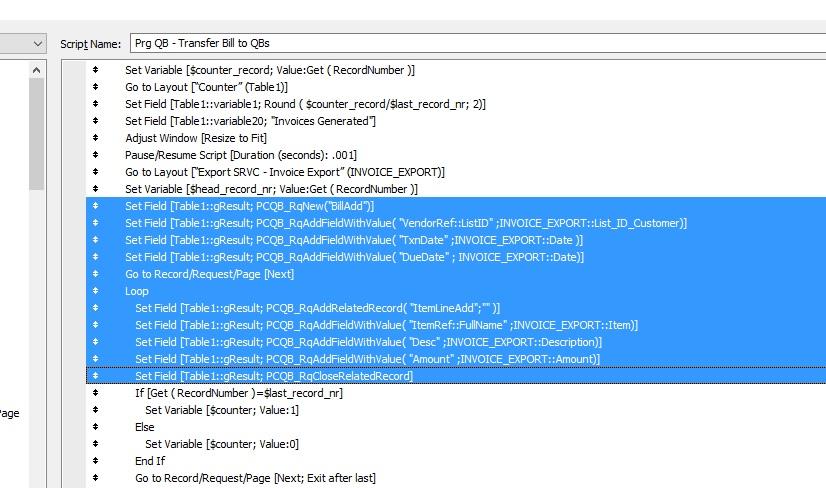Click reorder handle of Exit after last step
Viewport: 826px width, 488px height.
95,477
